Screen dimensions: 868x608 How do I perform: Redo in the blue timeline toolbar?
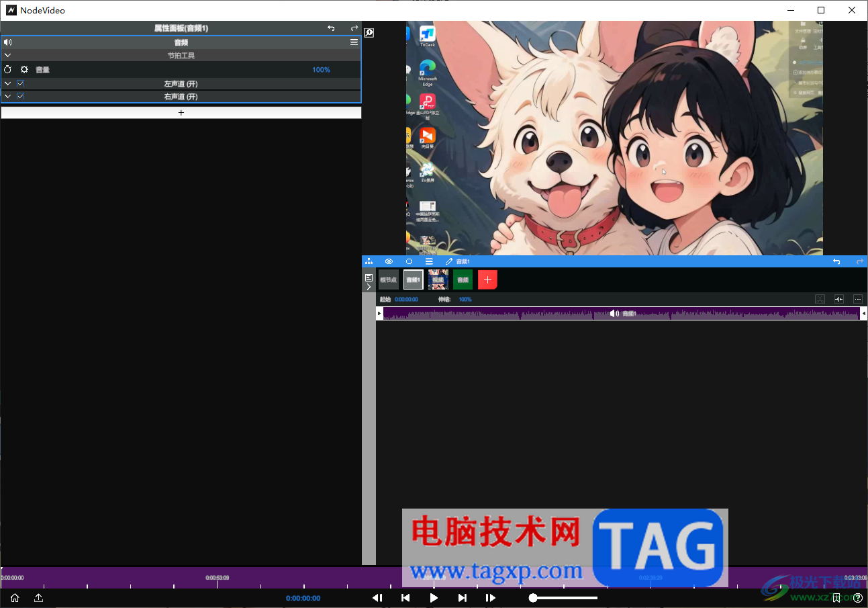coord(860,261)
